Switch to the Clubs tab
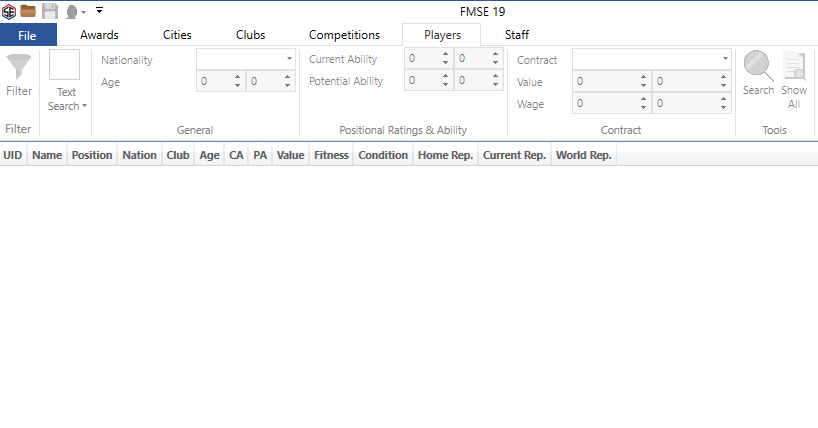Image resolution: width=818 pixels, height=428 pixels. 250,35
